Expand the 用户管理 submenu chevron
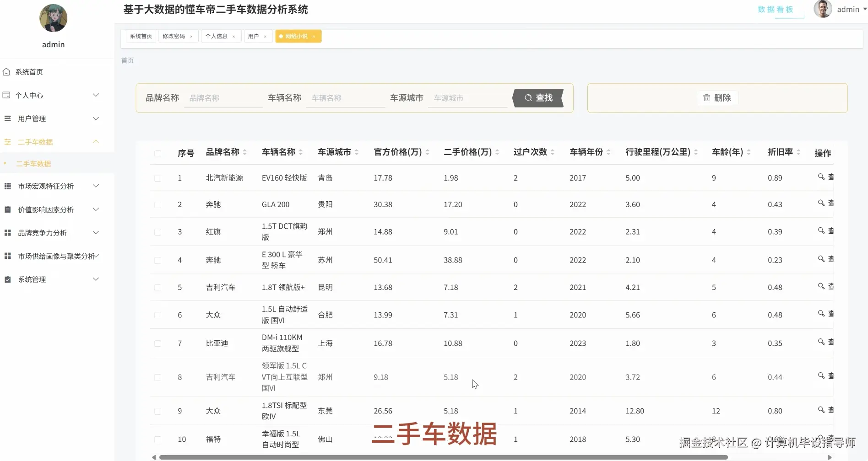The image size is (868, 461). tap(96, 118)
